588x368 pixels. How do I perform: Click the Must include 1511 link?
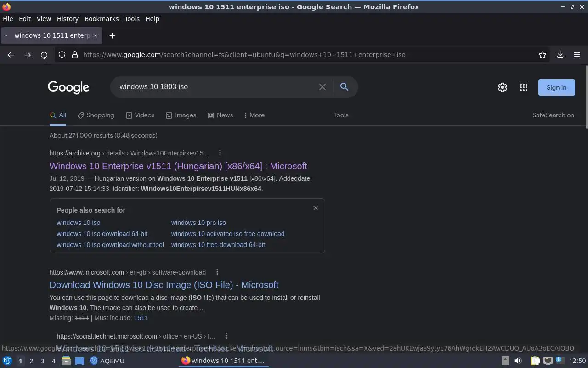point(141,318)
